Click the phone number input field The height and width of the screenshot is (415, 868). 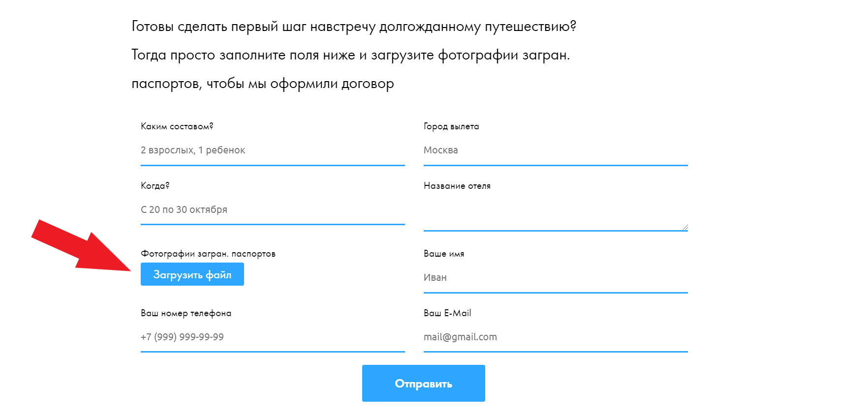point(272,337)
